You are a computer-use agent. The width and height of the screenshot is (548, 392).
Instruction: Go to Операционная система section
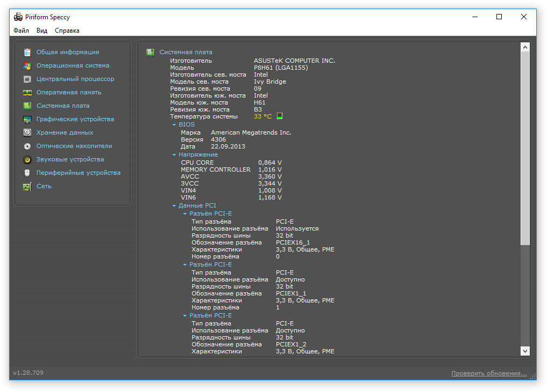[72, 65]
